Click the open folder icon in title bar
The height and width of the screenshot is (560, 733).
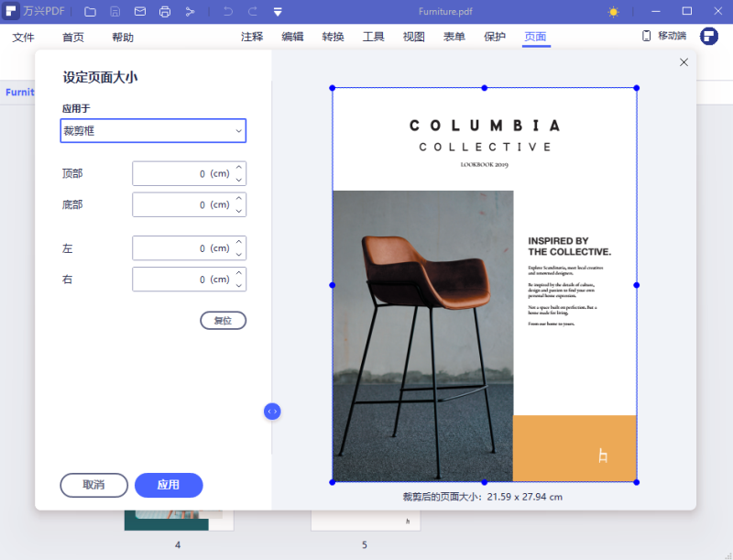point(90,12)
